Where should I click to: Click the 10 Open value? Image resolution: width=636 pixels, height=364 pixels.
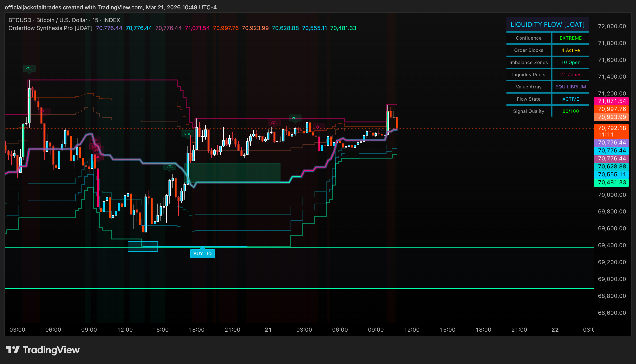tap(571, 62)
